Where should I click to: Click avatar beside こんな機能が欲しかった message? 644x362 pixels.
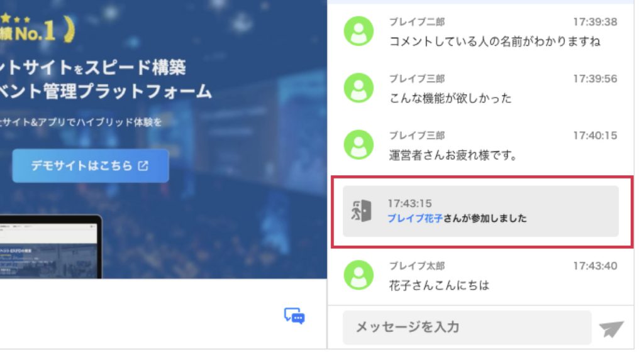(x=358, y=88)
